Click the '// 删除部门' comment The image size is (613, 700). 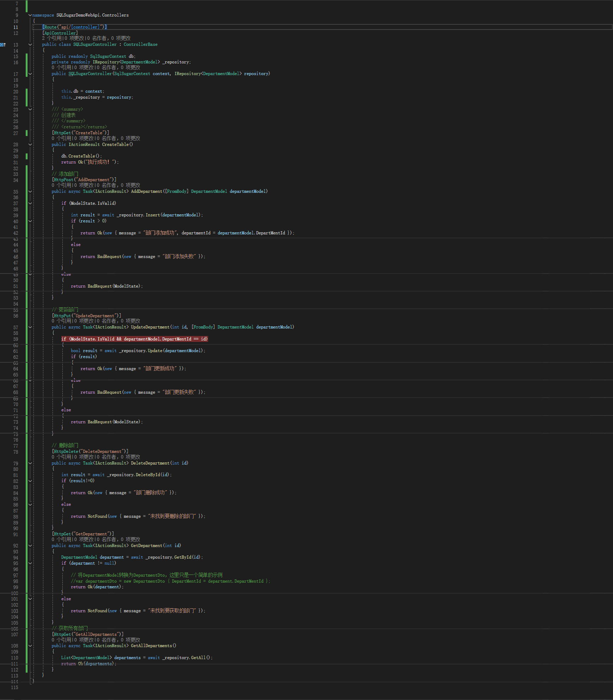click(x=65, y=446)
